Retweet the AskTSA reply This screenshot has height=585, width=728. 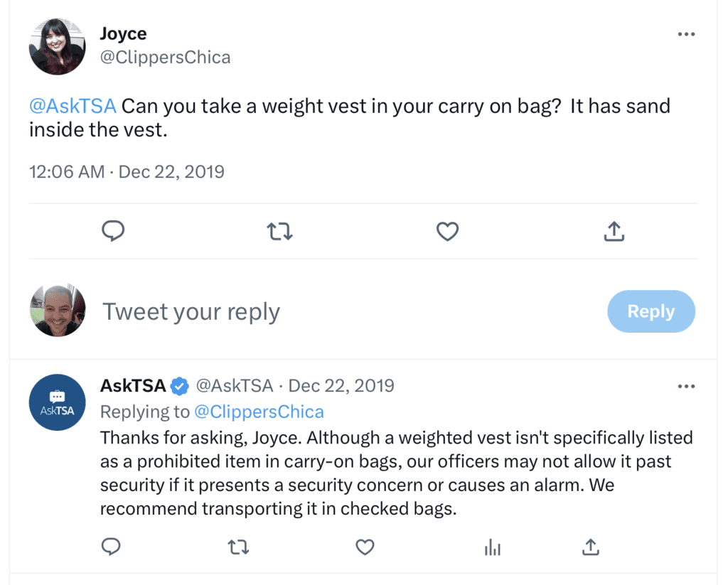(x=237, y=547)
